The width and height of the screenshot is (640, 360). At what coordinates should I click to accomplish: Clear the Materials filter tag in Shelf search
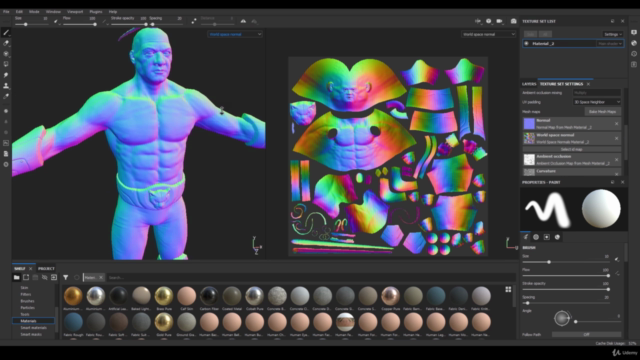101,278
